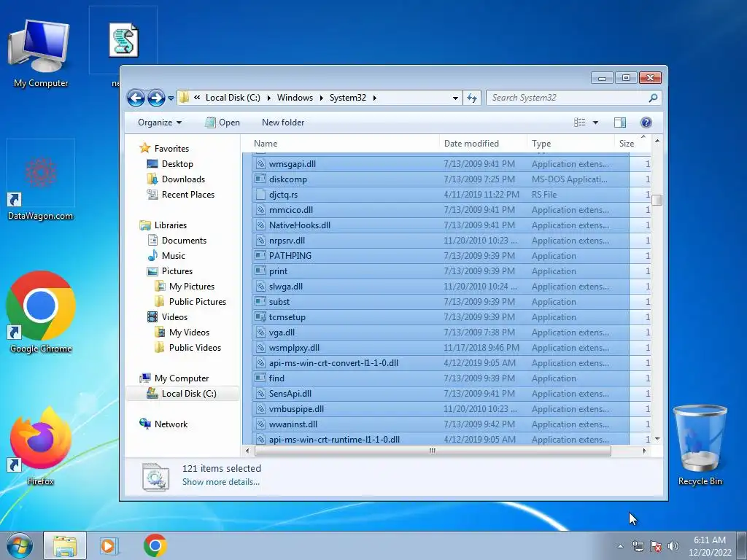Click the volume speaker tray icon
747x560 pixels.
673,546
